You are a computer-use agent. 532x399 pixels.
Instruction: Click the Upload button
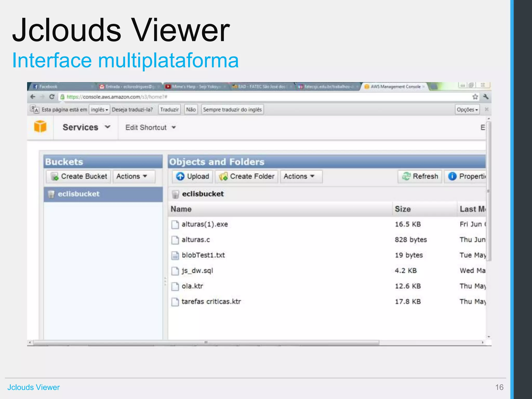pos(192,176)
